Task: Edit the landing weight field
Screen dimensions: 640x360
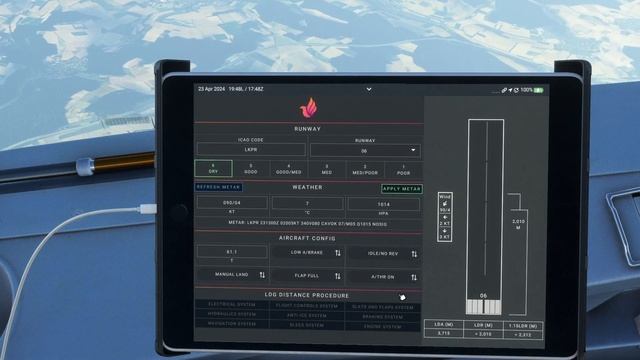Action: 231,251
